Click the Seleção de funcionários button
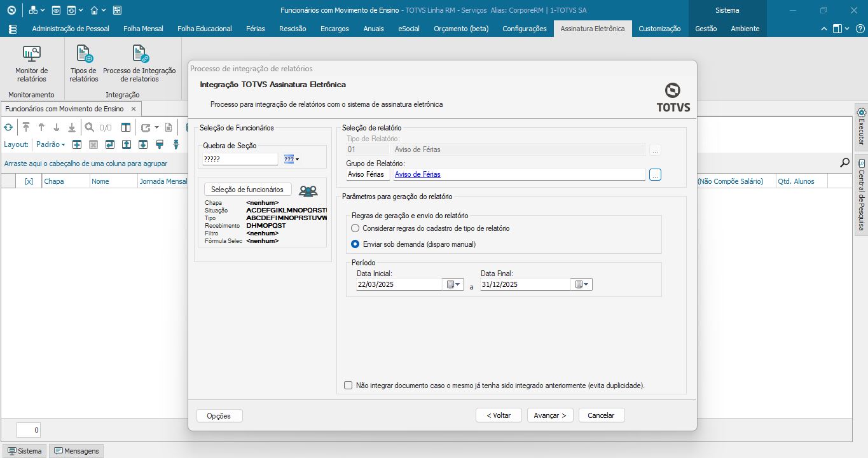This screenshot has width=868, height=458. [x=247, y=190]
